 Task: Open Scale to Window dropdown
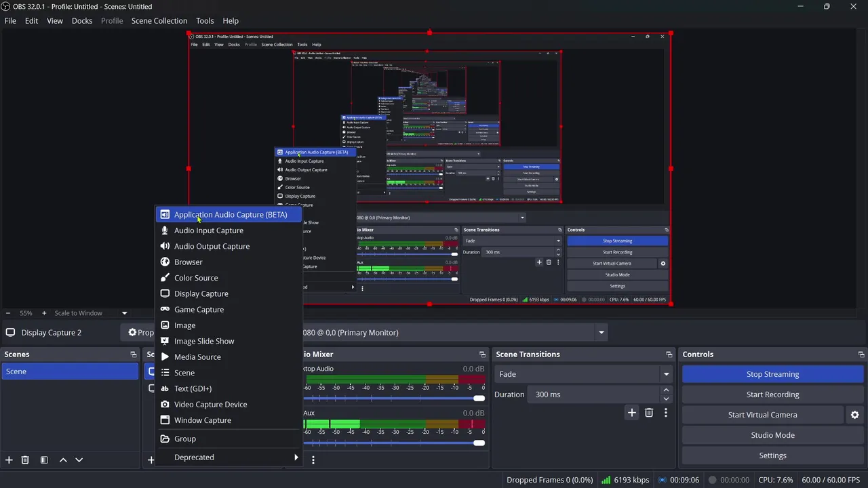pos(91,313)
